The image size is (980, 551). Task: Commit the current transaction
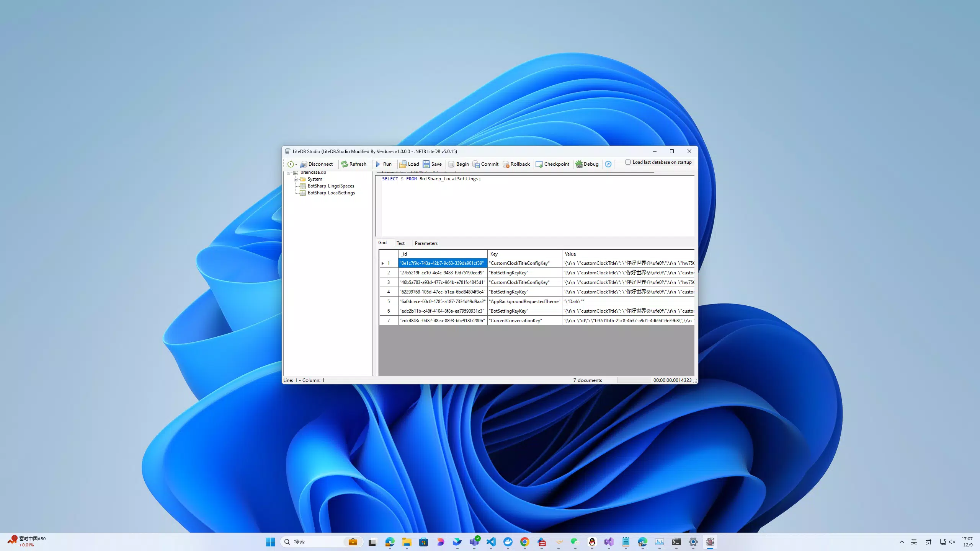pyautogui.click(x=485, y=164)
